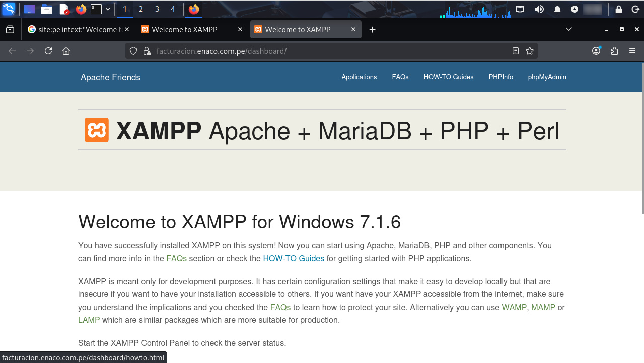This screenshot has width=644, height=363.
Task: Expand the list all tabs chevron
Action: [x=569, y=30]
